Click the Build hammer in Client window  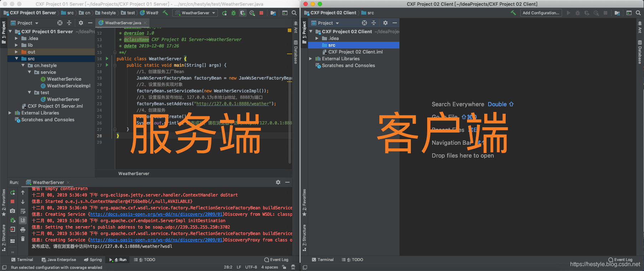pyautogui.click(x=513, y=13)
